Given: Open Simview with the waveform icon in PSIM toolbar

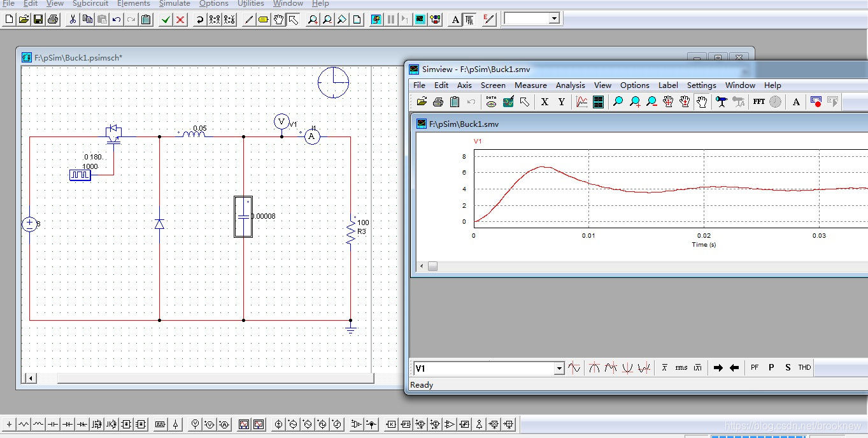Looking at the screenshot, I should (420, 19).
